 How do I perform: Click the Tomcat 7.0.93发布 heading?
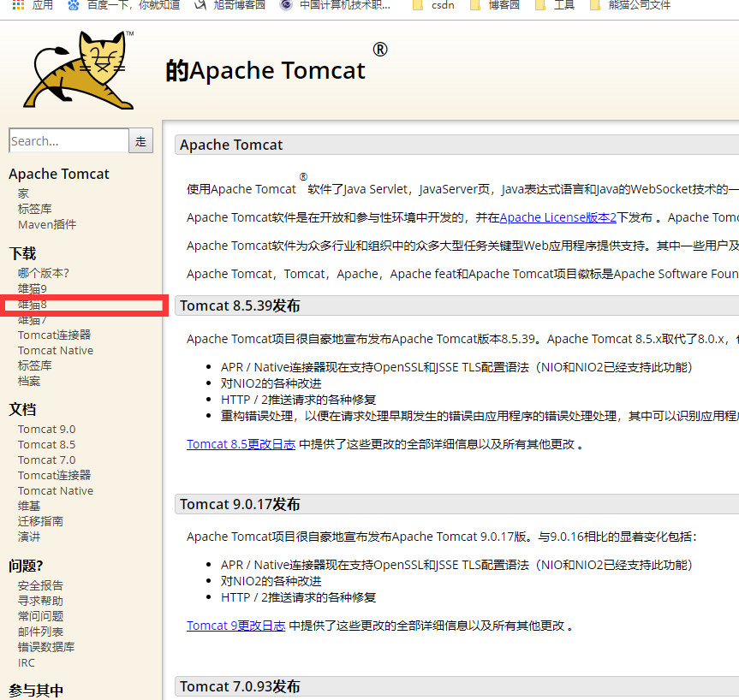point(240,687)
